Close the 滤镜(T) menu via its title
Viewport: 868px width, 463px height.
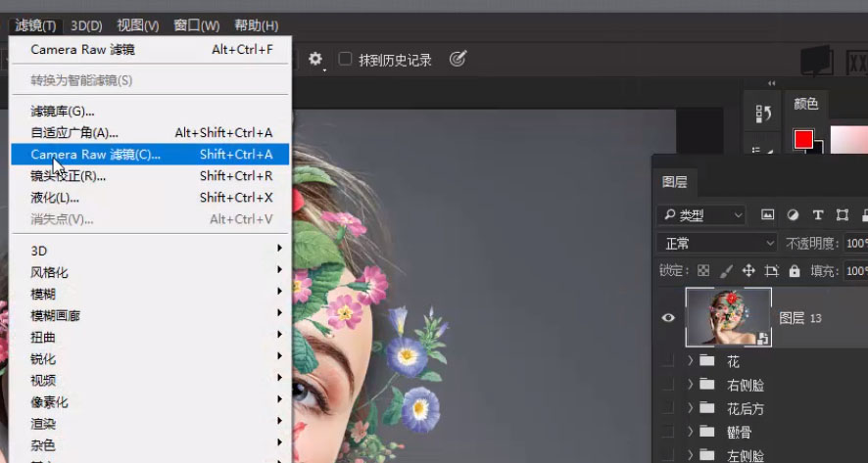click(35, 25)
